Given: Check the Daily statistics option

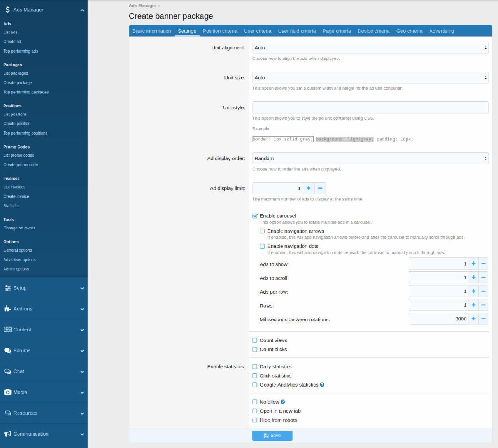Looking at the screenshot, I should click(254, 366).
